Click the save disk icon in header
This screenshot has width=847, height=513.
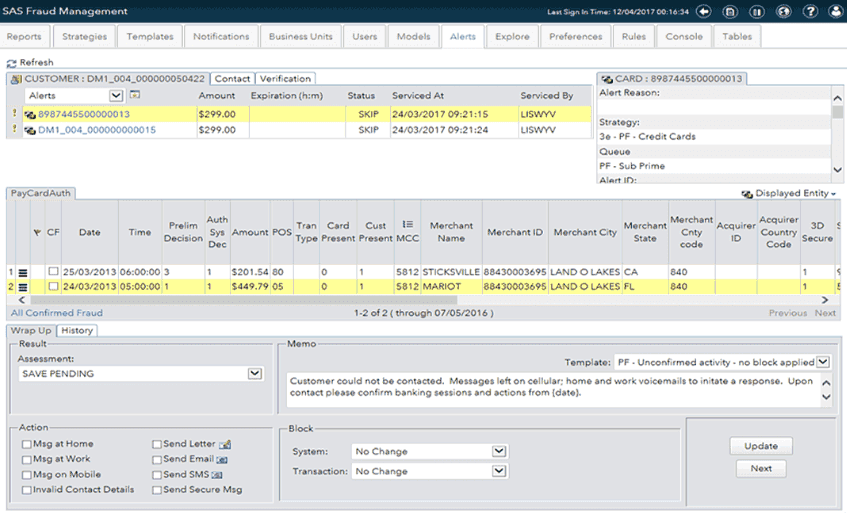(730, 11)
